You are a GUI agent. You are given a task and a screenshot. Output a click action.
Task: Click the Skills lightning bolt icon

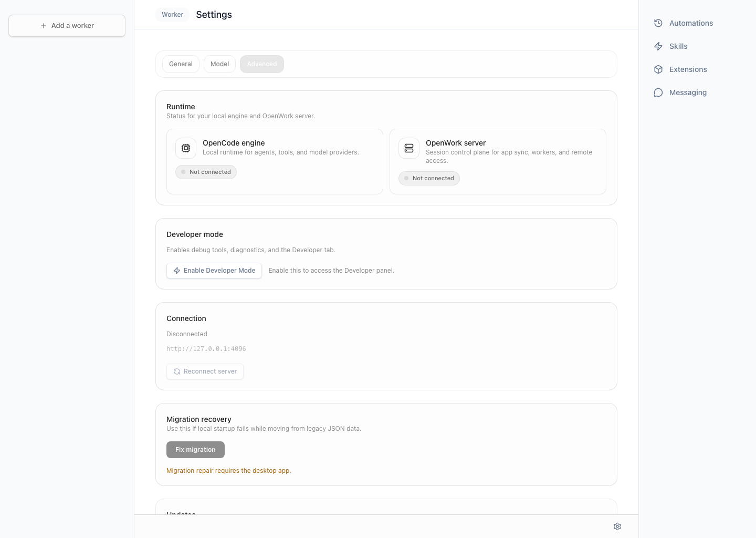coord(658,46)
